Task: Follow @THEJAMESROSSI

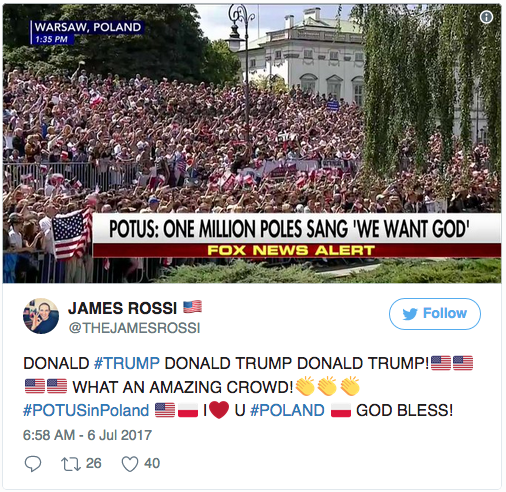Action: [x=435, y=314]
